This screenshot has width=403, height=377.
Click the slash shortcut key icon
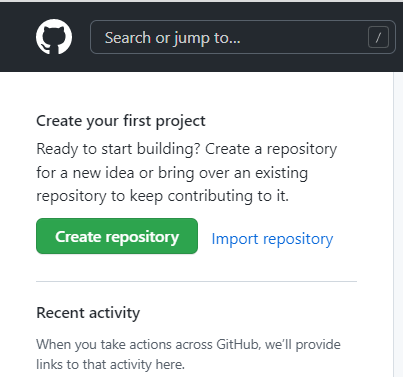(378, 37)
